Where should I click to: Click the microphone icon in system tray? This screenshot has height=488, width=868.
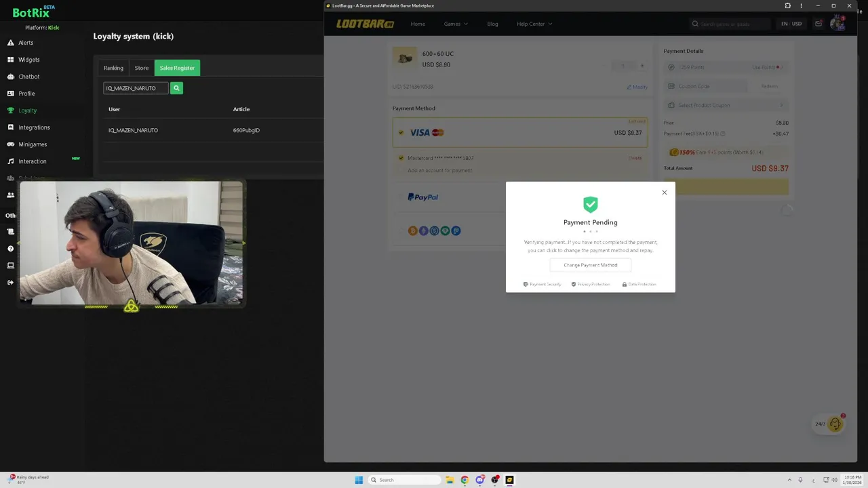point(800,480)
